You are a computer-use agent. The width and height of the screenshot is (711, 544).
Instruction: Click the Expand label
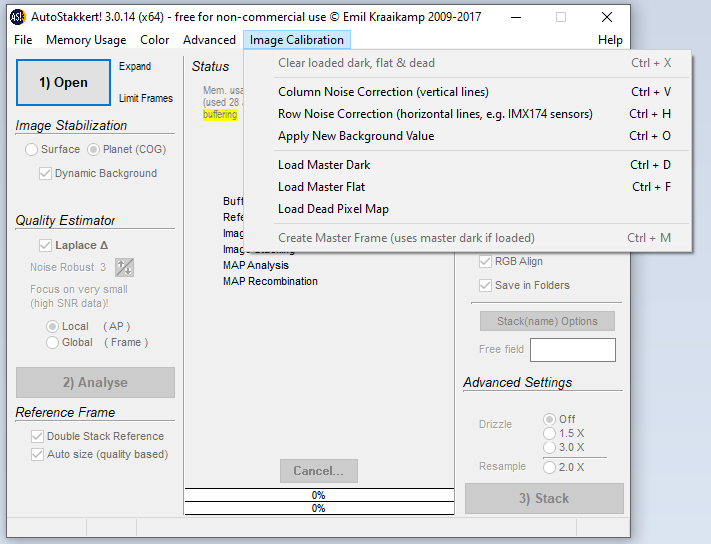coord(135,66)
